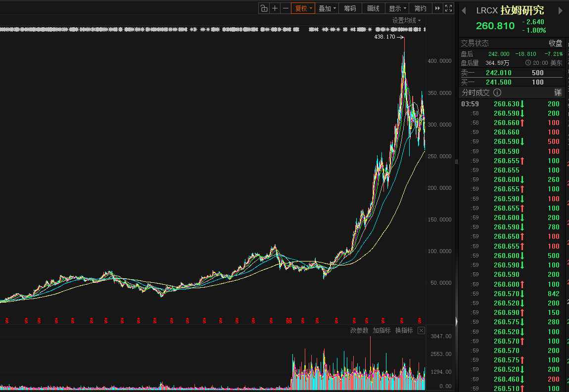Image resolution: width=569 pixels, height=392 pixels.
Task: Toggle the chart lock icon in toolbar
Action: (264, 8)
